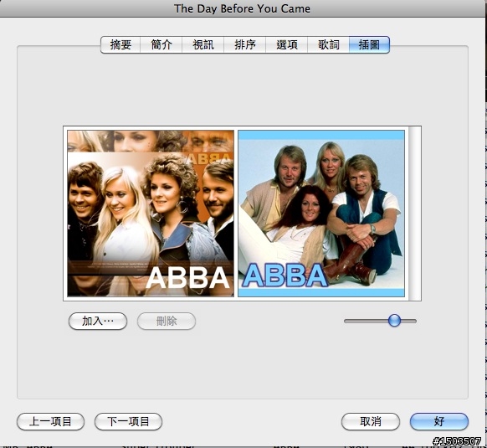Switch to the 摘要 tab
The image size is (487, 448).
coord(120,44)
